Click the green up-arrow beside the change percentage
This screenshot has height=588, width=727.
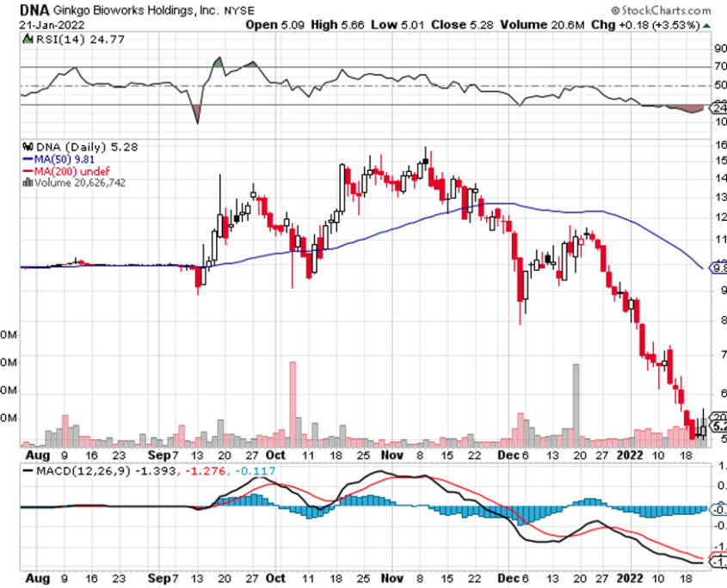(706, 25)
